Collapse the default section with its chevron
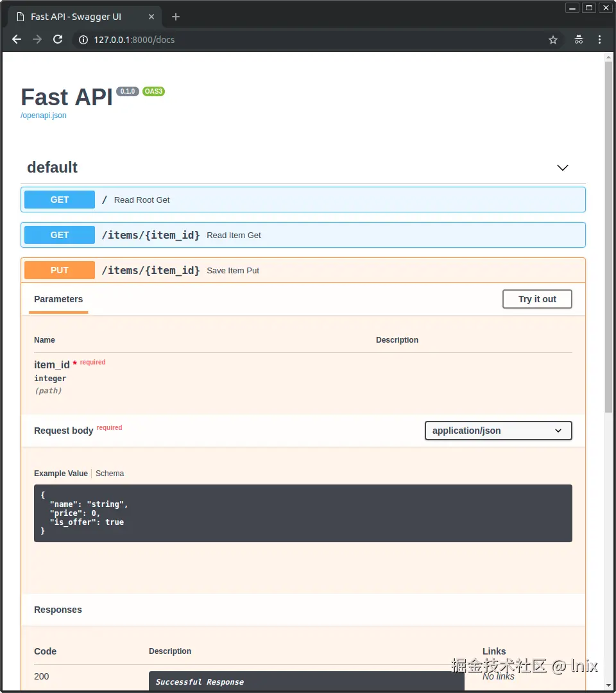The image size is (616, 693). [562, 167]
